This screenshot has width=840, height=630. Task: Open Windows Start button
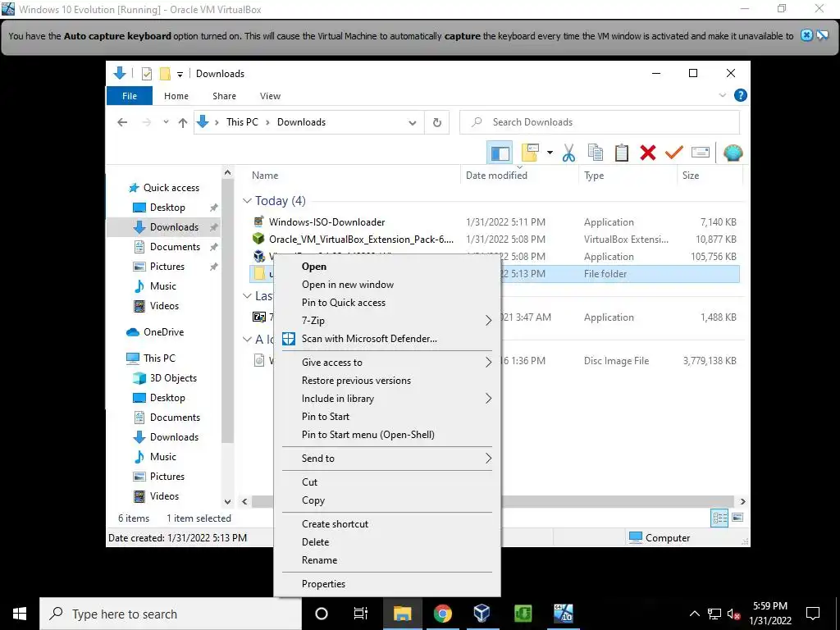click(x=20, y=614)
